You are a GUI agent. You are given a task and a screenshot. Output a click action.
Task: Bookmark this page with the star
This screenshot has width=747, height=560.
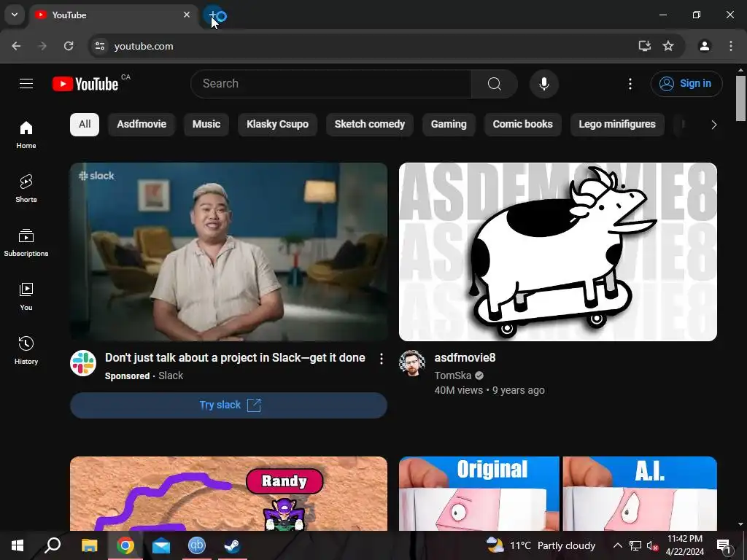click(668, 46)
